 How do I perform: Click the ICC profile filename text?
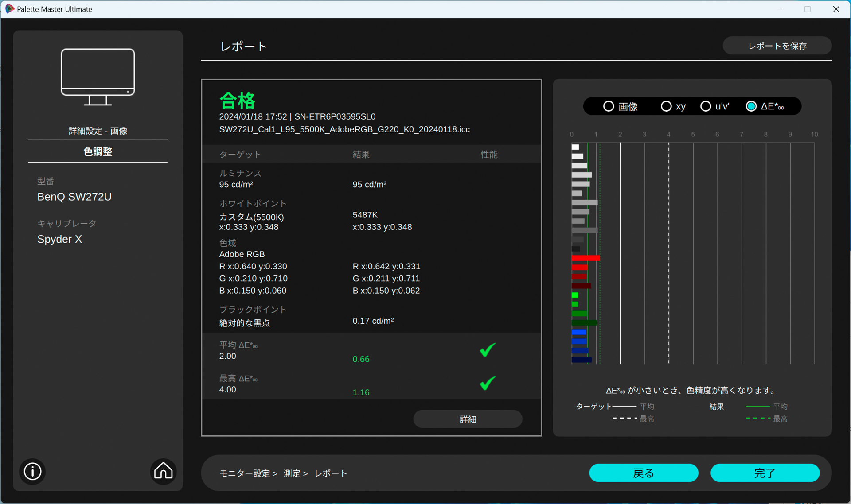click(344, 129)
